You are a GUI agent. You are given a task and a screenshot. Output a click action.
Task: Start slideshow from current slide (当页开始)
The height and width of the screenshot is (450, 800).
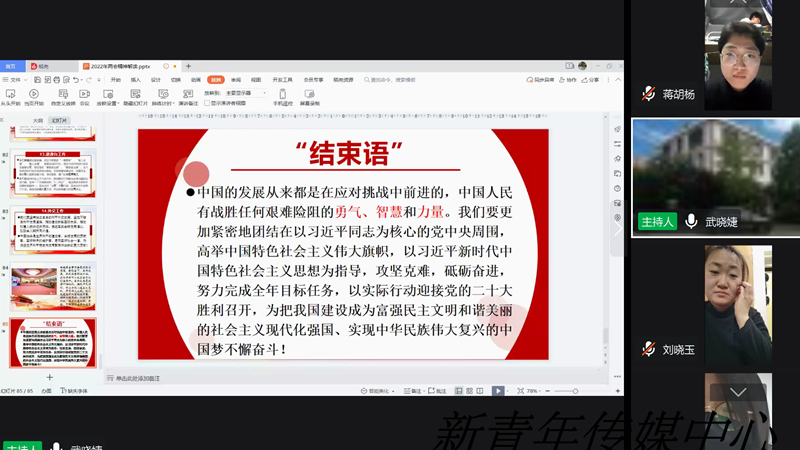pos(34,95)
